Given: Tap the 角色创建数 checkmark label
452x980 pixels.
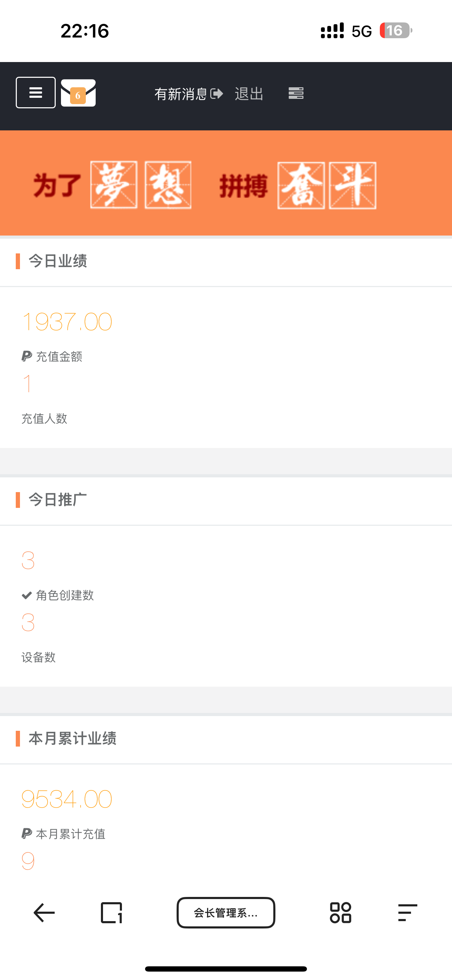Looking at the screenshot, I should click(x=58, y=596).
